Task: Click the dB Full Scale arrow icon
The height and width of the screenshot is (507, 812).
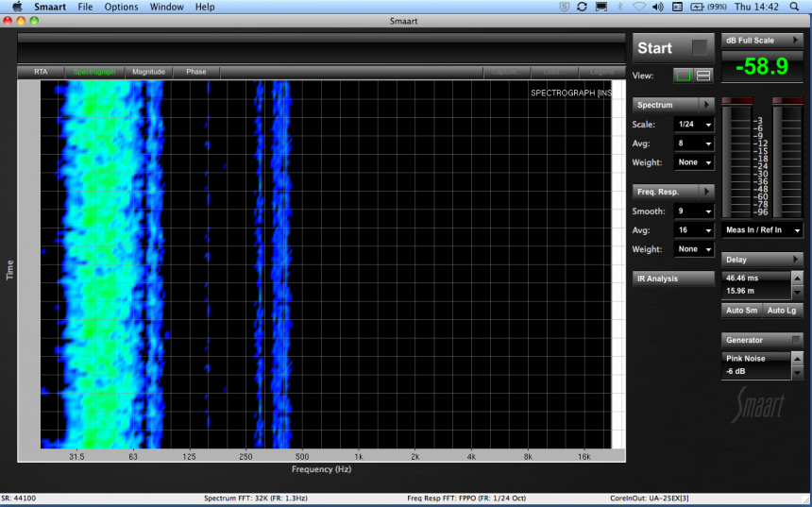Action: 796,41
